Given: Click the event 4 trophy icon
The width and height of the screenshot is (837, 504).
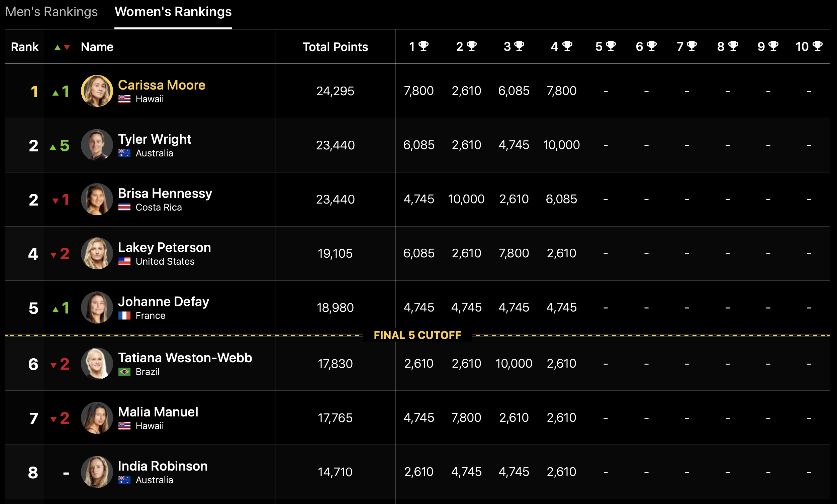Looking at the screenshot, I should click(567, 46).
